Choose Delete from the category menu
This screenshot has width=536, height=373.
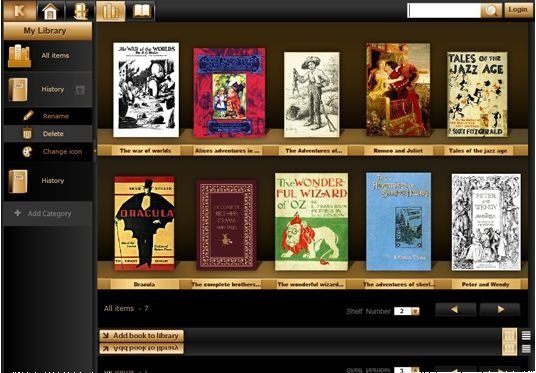tap(48, 134)
